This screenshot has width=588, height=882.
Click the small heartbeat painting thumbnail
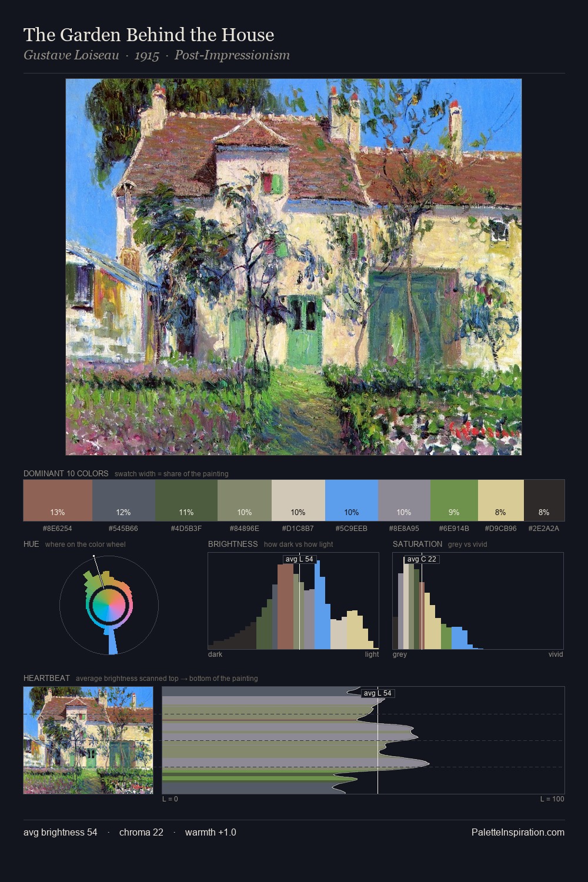pyautogui.click(x=88, y=740)
